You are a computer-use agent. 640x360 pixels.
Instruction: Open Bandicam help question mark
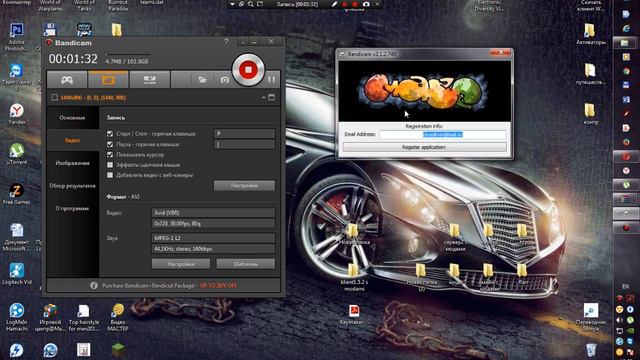(x=227, y=42)
